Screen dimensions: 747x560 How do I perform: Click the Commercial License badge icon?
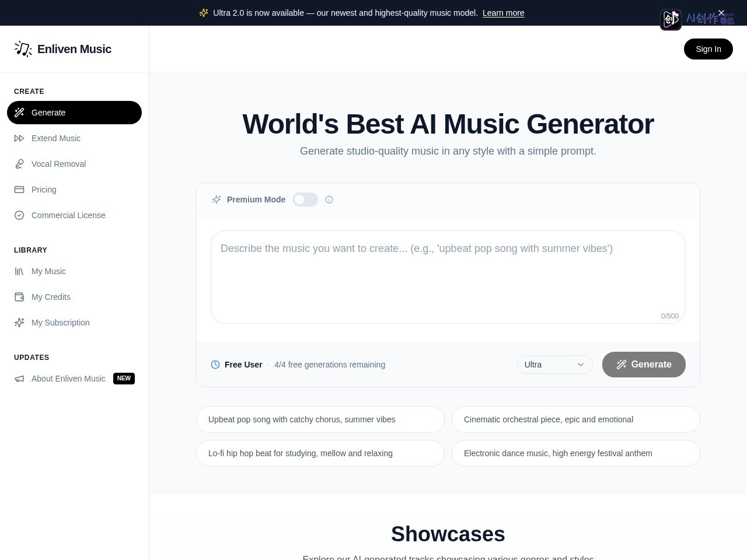pos(19,215)
